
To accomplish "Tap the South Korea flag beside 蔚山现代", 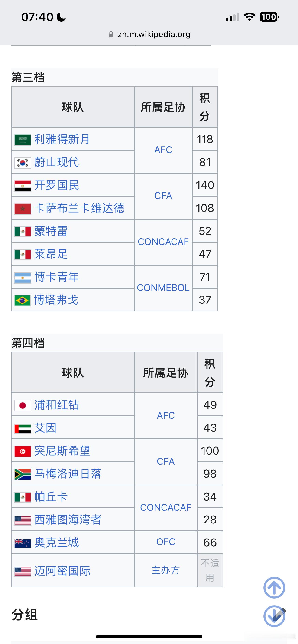I will tap(23, 163).
